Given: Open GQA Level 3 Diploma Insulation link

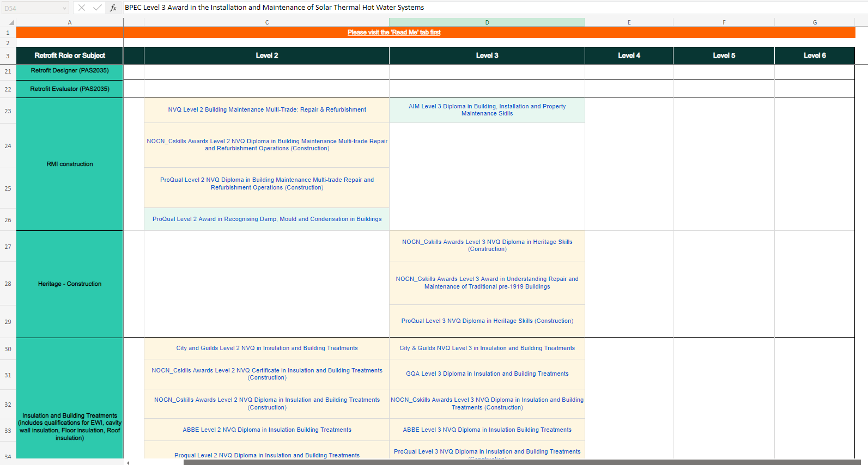Looking at the screenshot, I should pyautogui.click(x=487, y=374).
